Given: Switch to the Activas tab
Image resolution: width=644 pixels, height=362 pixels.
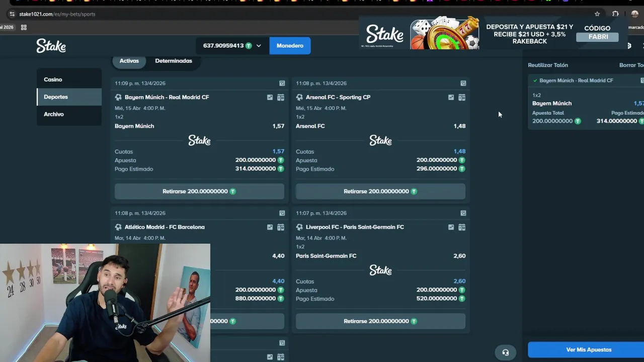Looking at the screenshot, I should click(x=129, y=61).
